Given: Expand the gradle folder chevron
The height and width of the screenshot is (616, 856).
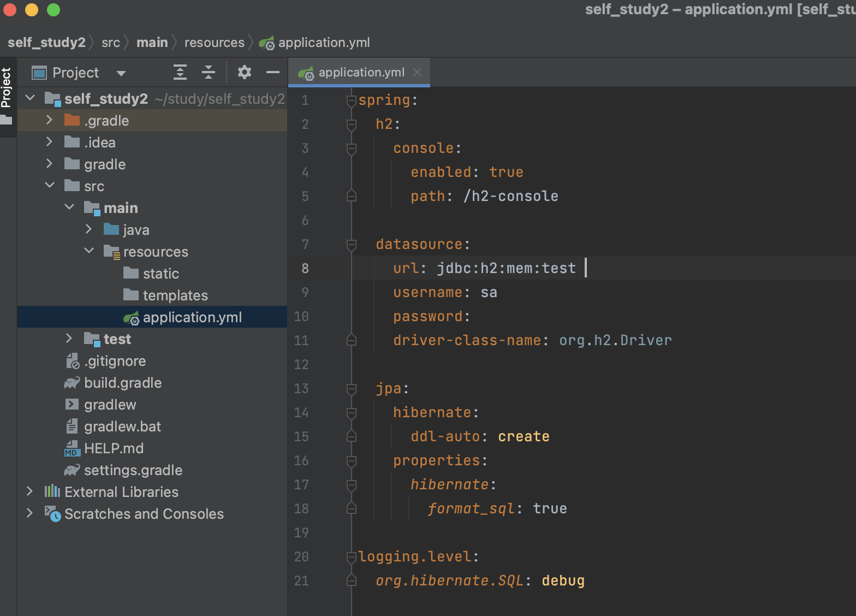Looking at the screenshot, I should pyautogui.click(x=49, y=163).
